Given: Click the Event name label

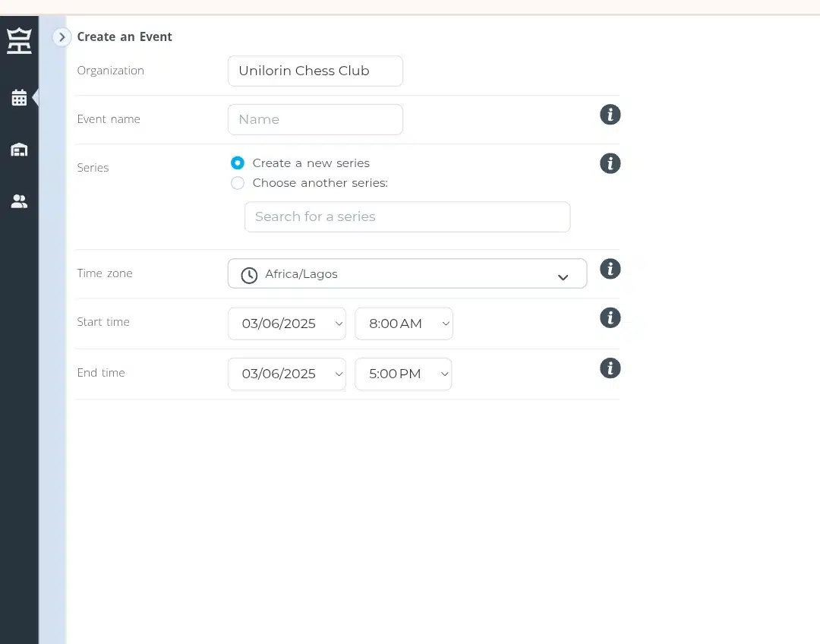Looking at the screenshot, I should (109, 119).
